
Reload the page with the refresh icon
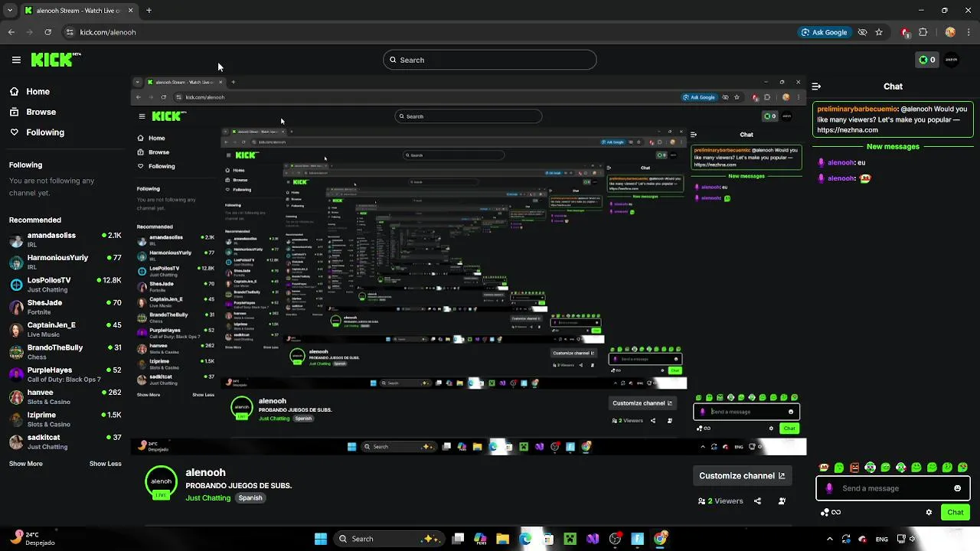[x=47, y=32]
